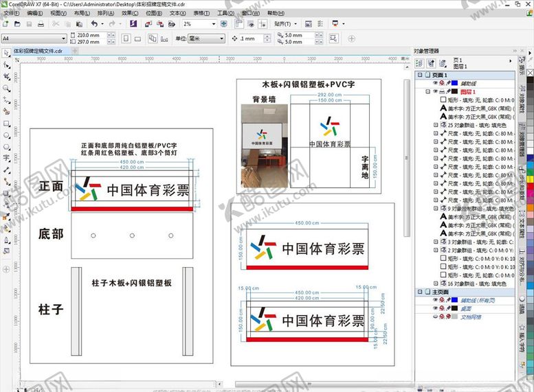Image resolution: width=534 pixels, height=392 pixels.
Task: Toggle visibility eye of 图层 1
Action: [x=435, y=91]
